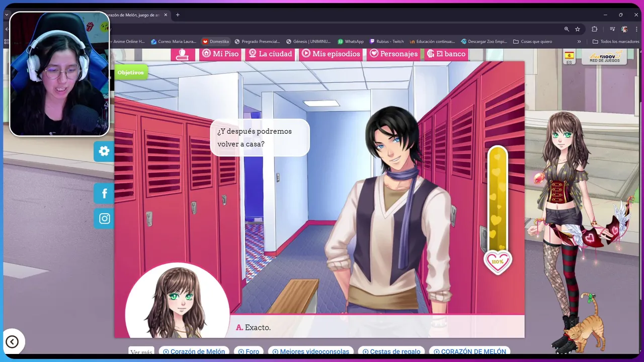Open the Spanish flag language selector
The width and height of the screenshot is (644, 362).
[x=569, y=57]
